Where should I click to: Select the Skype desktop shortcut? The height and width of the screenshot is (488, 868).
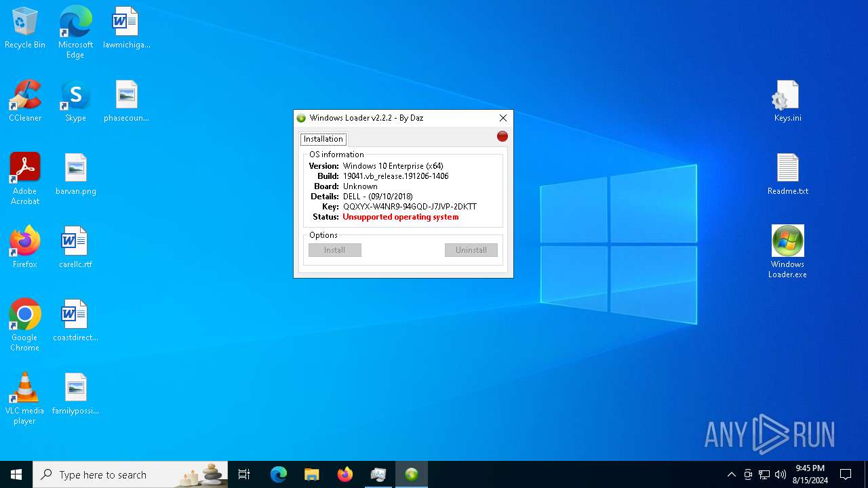click(75, 102)
